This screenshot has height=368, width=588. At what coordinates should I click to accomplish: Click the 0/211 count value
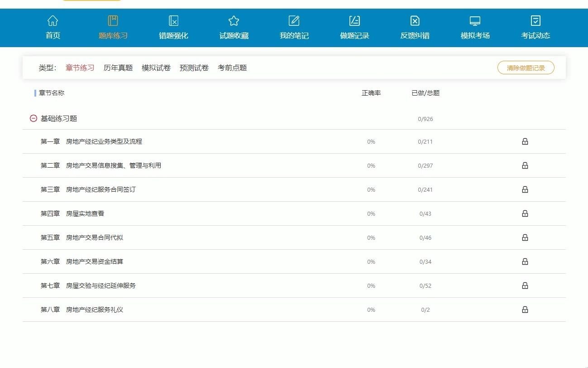[425, 142]
